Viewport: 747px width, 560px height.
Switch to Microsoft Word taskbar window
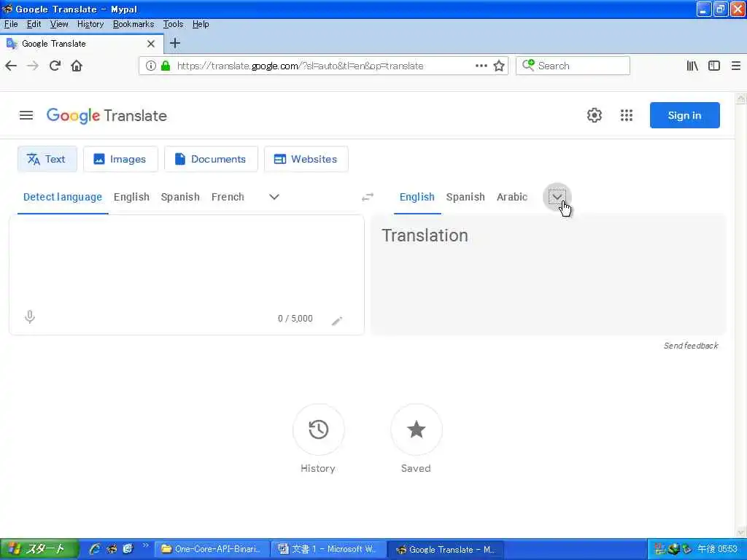329,549
